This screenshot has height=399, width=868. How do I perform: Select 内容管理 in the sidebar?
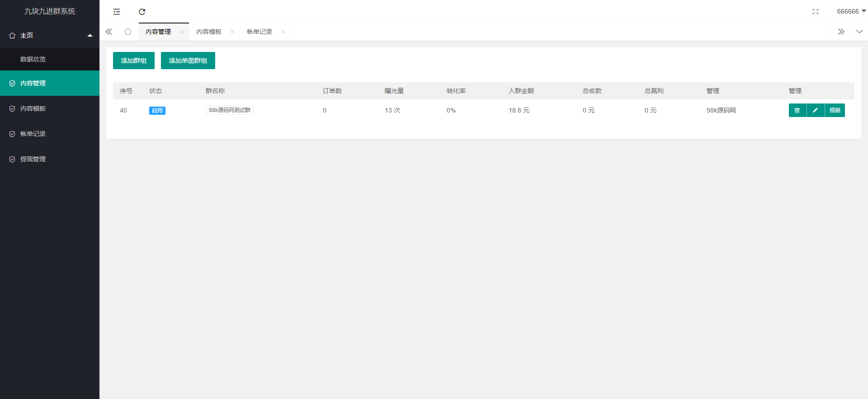coord(50,83)
